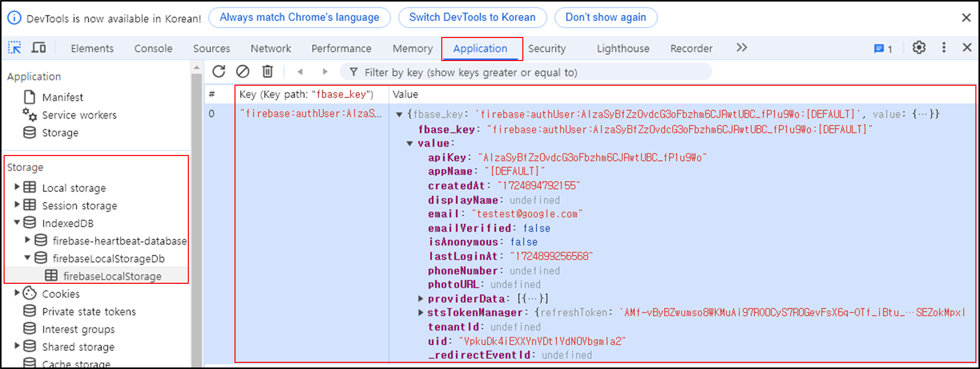Viewport: 980px width, 369px height.
Task: Select the Manifest item
Action: click(x=63, y=97)
